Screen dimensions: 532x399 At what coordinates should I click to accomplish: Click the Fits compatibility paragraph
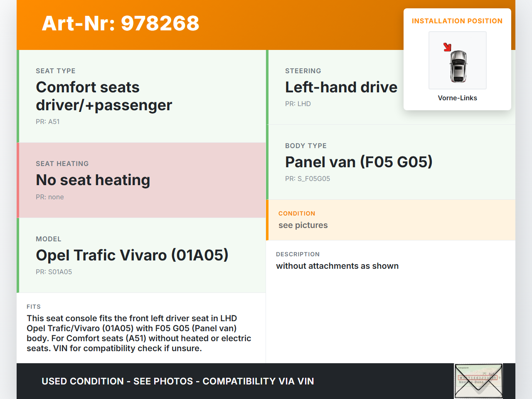139,333
